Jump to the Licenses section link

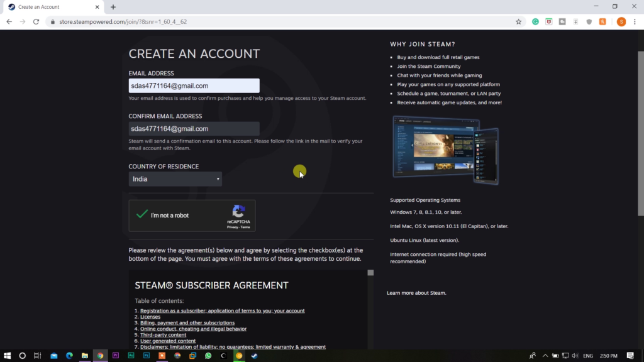point(150,317)
